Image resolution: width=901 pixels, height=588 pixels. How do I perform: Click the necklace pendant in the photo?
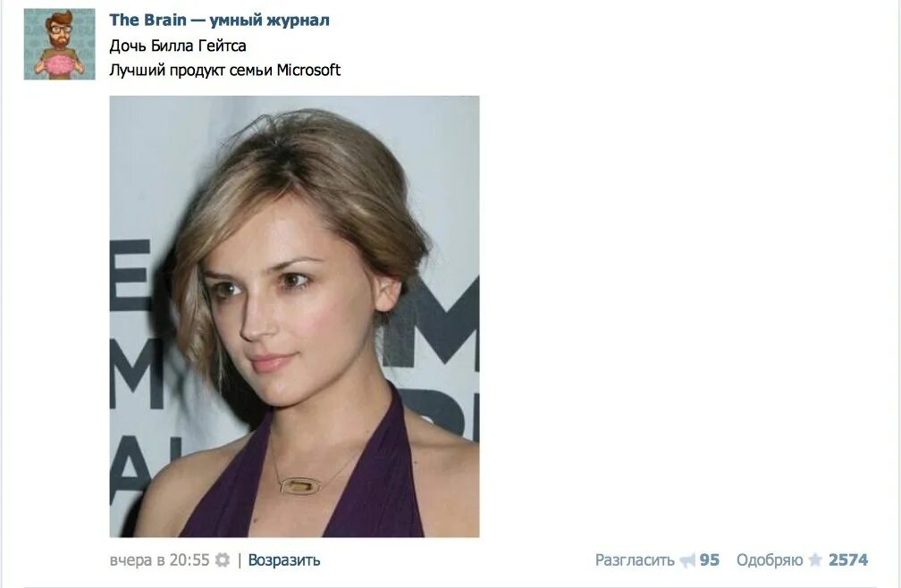click(300, 486)
